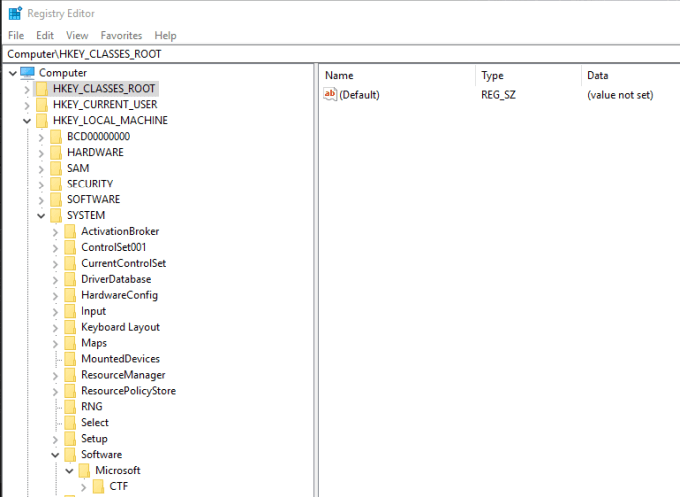
Task: Select the Keyboard Layout key
Action: click(x=120, y=327)
